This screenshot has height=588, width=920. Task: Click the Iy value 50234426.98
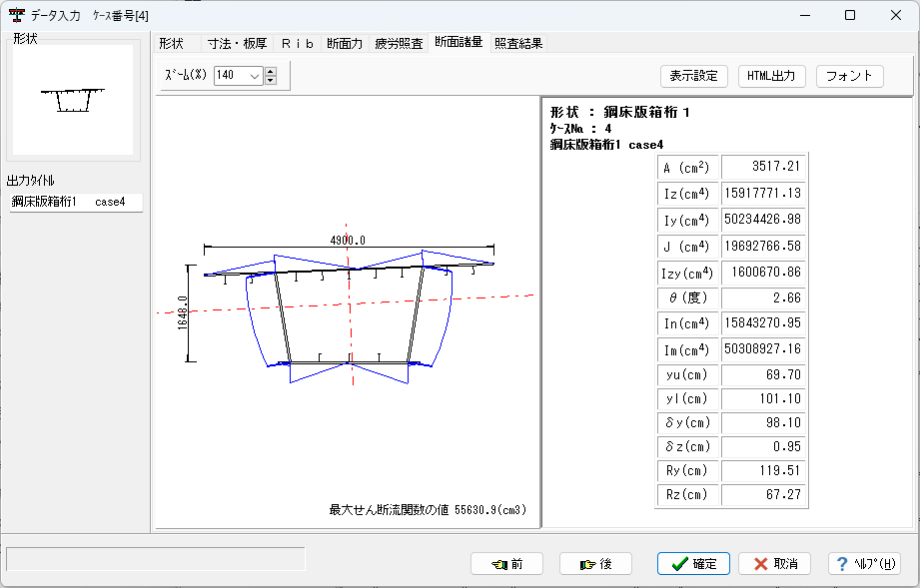pos(763,220)
